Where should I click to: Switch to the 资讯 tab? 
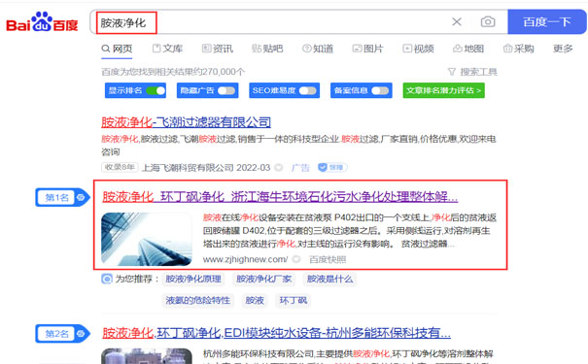point(218,49)
